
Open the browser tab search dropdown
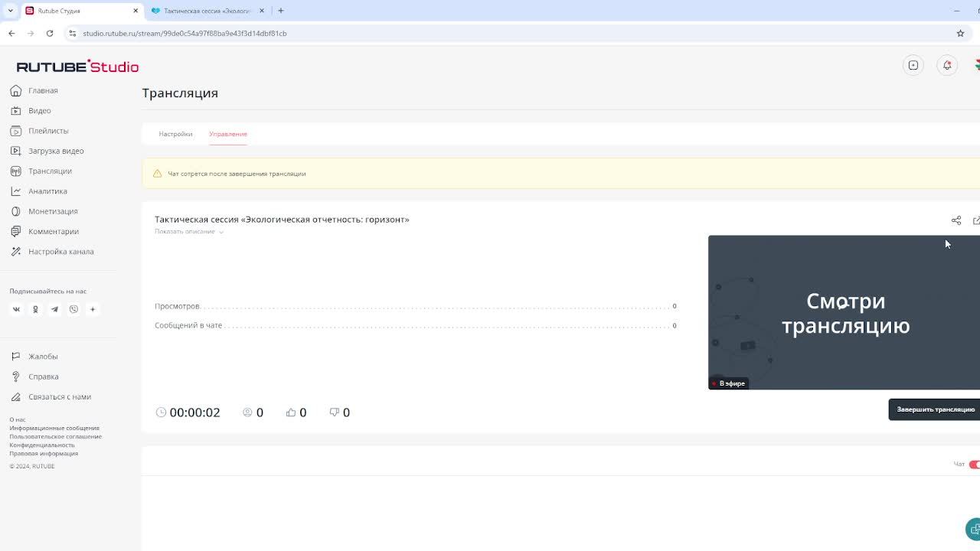click(10, 11)
